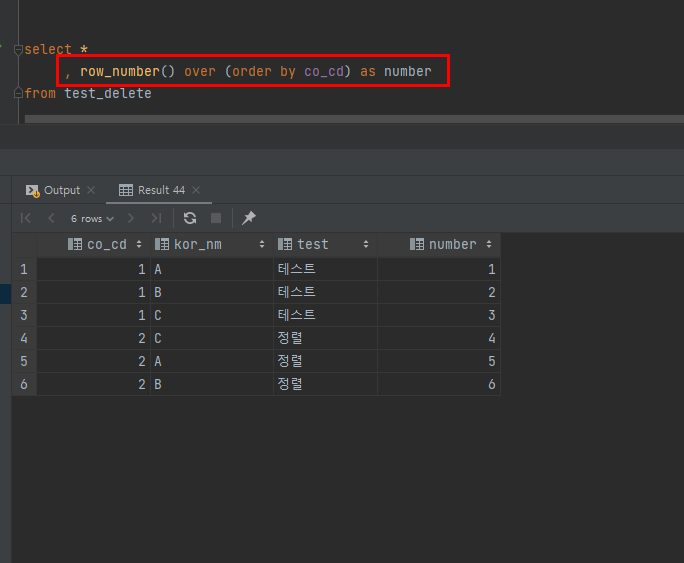This screenshot has width=684, height=563.
Task: Select row 2 header in results
Action: [24, 292]
